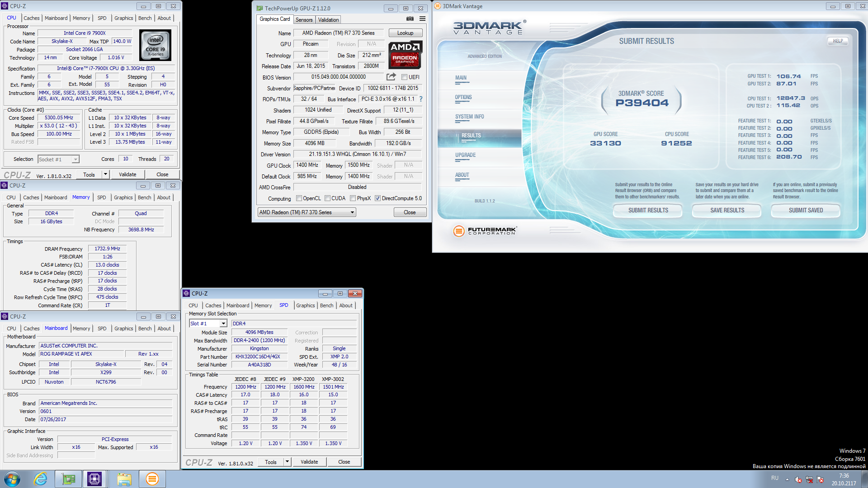Open the Socket #1 selection dropdown

(58, 160)
